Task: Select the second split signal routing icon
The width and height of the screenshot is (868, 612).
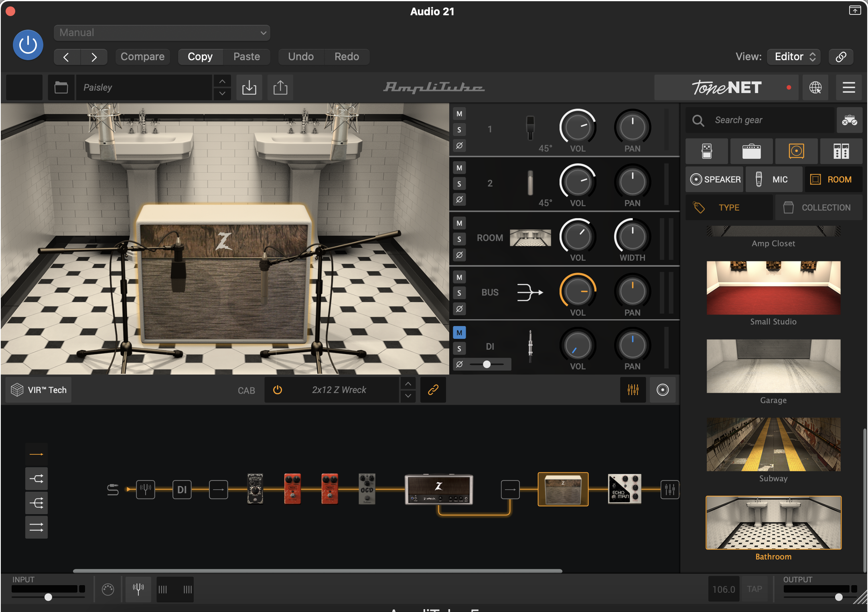Action: (x=37, y=478)
